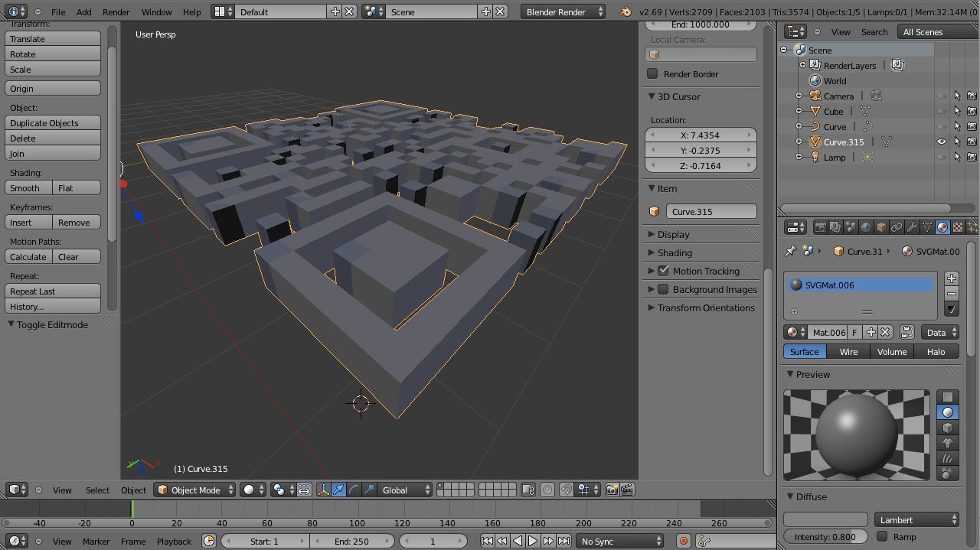Select the Modifiers wrench icon
This screenshot has height=550, width=980.
point(913,227)
